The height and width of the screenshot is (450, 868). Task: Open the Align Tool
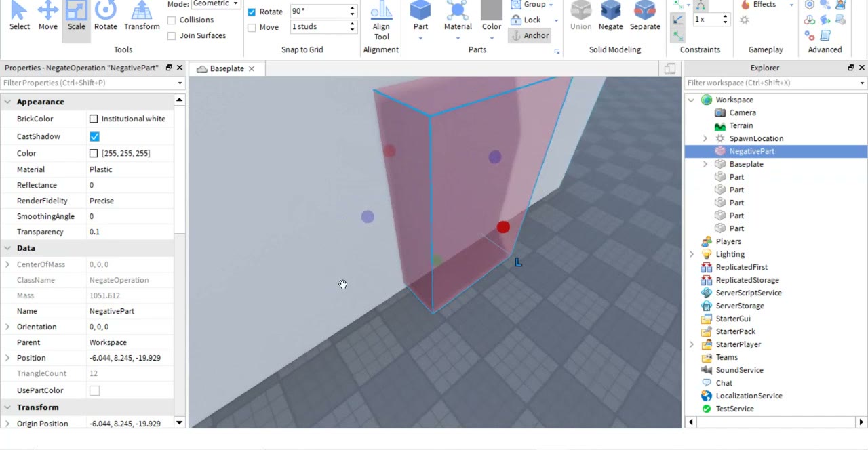tap(381, 21)
